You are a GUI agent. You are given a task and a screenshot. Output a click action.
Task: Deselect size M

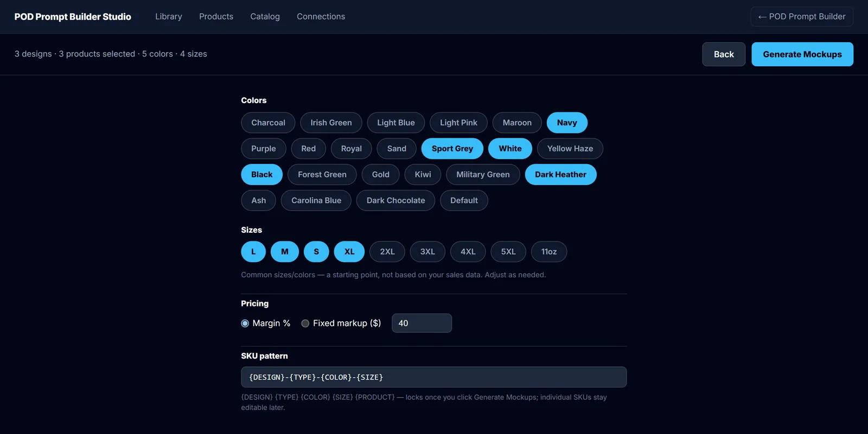tap(285, 252)
